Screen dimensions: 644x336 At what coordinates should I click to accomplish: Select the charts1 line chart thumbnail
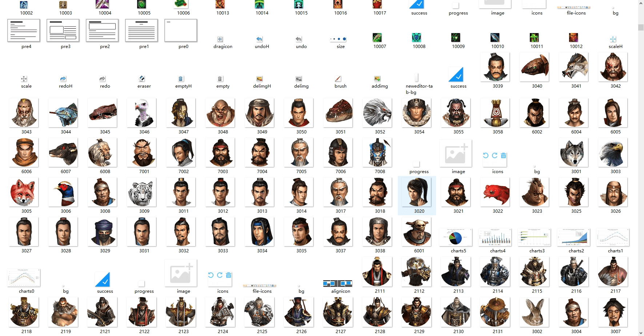(x=613, y=237)
